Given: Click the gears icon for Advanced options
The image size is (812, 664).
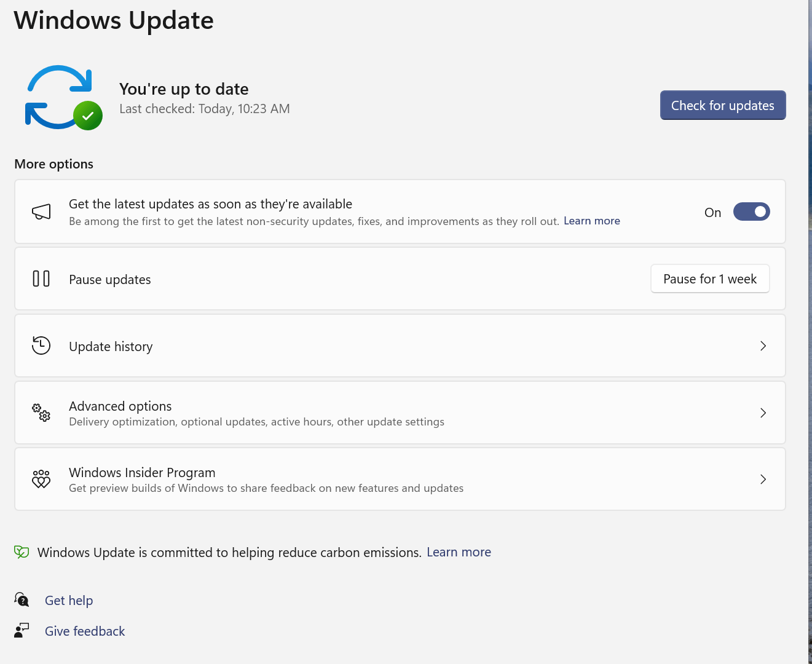Looking at the screenshot, I should [41, 413].
